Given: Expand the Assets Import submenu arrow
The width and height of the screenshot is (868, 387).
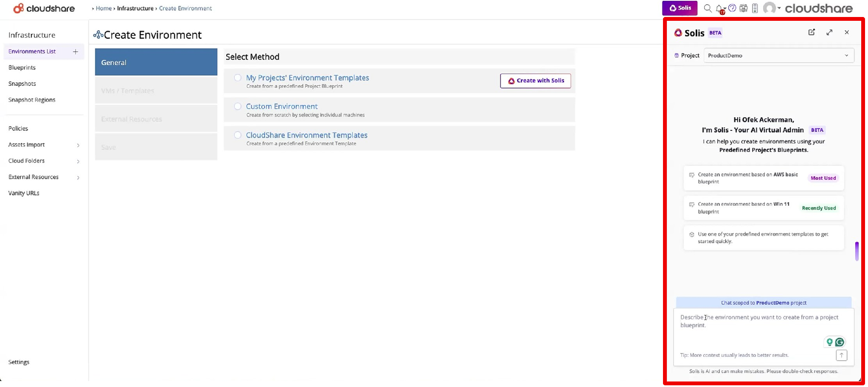Looking at the screenshot, I should click(x=78, y=145).
